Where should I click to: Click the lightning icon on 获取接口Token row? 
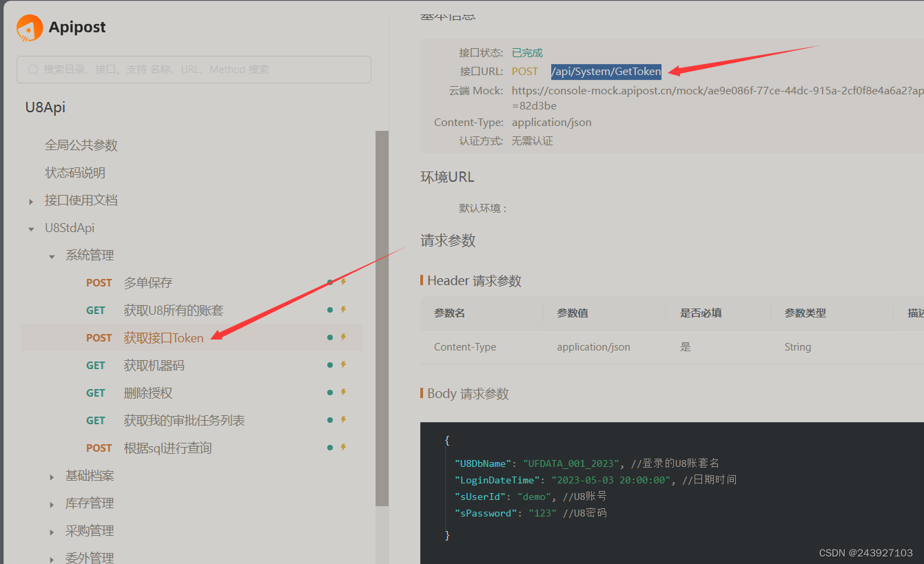click(343, 337)
